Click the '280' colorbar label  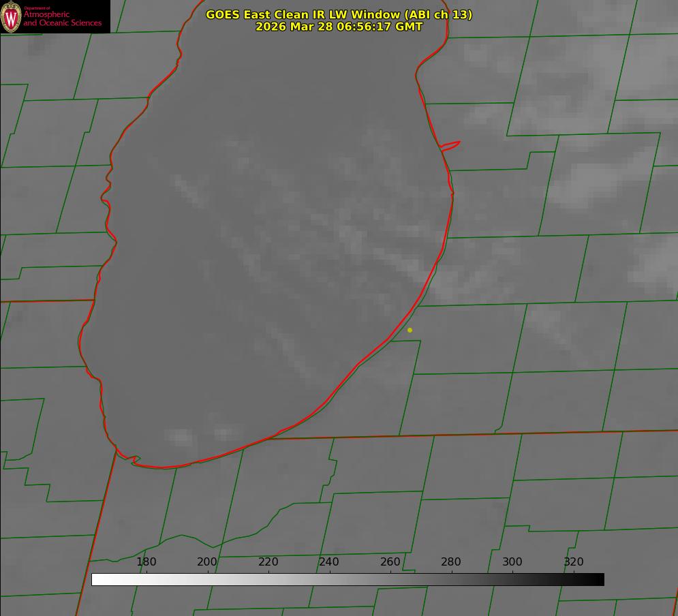[x=451, y=561]
